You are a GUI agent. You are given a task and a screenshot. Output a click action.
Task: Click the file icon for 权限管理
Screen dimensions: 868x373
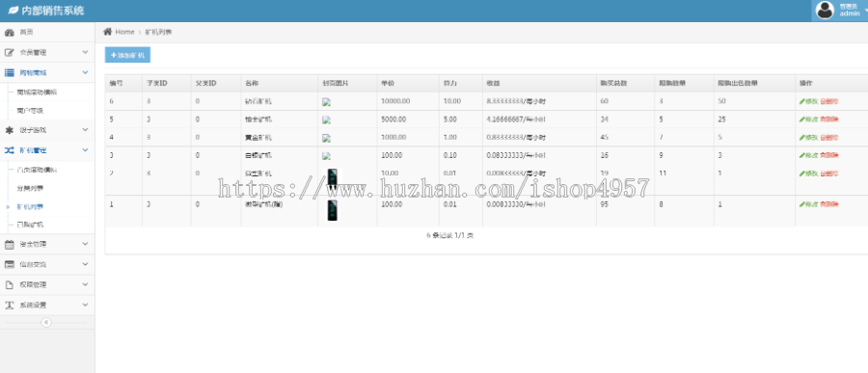tap(10, 285)
